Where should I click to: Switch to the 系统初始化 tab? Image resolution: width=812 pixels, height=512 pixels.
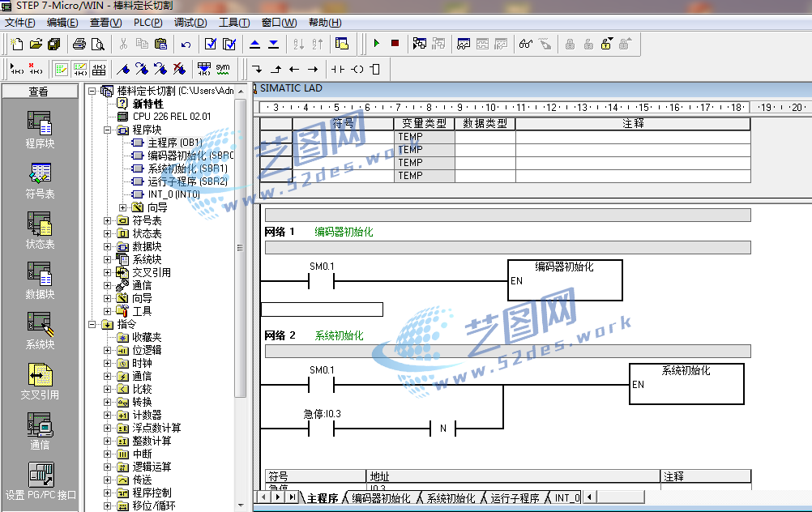tap(451, 498)
